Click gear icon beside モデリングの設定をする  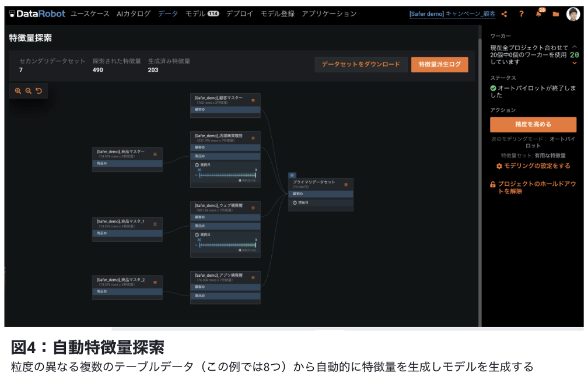point(499,166)
